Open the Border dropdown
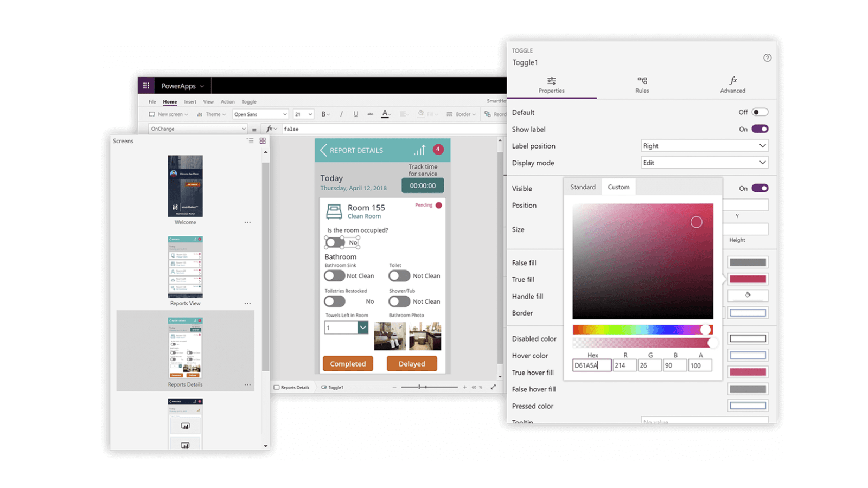Image resolution: width=868 pixels, height=488 pixels. coord(461,114)
